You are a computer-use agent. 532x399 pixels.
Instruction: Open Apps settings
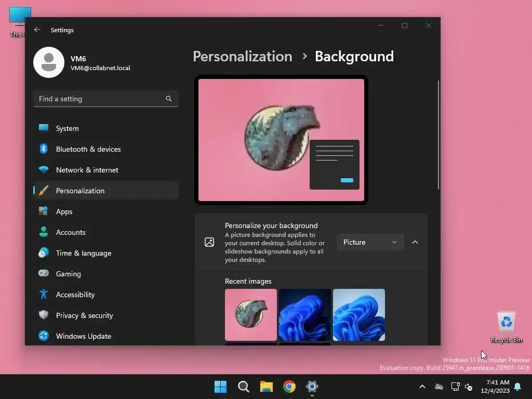pyautogui.click(x=106, y=211)
